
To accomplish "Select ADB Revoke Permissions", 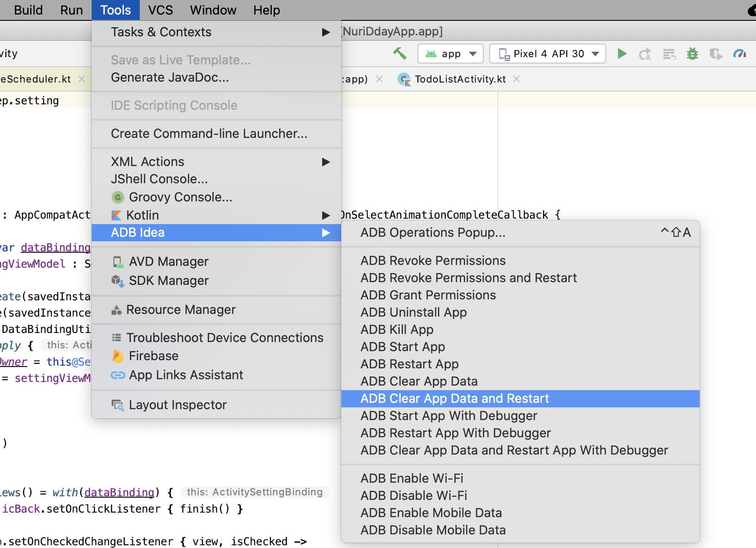I will click(x=520, y=261).
